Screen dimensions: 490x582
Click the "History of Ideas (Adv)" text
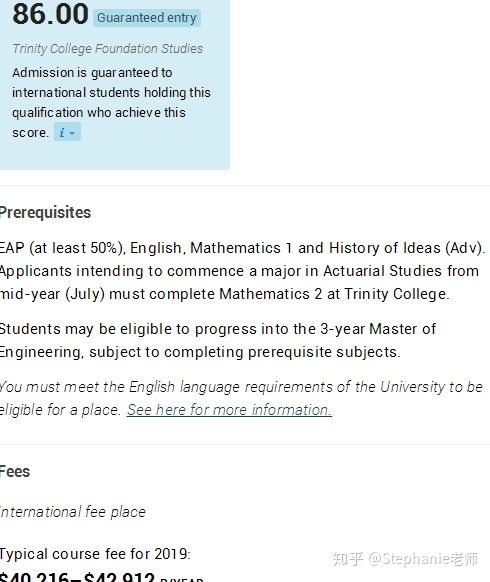(406, 248)
